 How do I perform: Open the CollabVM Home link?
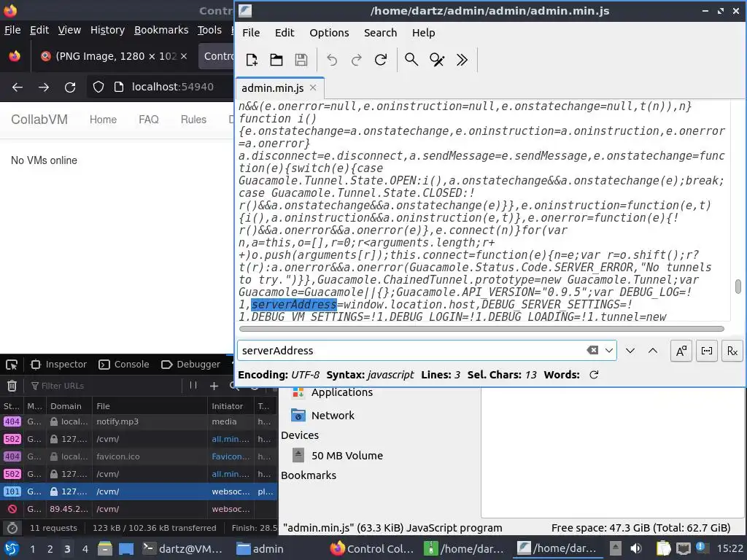(103, 120)
